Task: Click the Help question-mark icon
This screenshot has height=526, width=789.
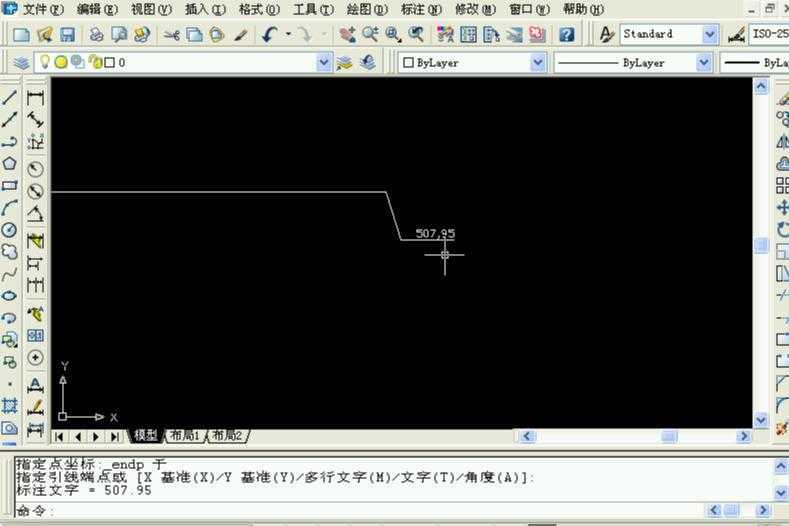Action: tap(567, 34)
